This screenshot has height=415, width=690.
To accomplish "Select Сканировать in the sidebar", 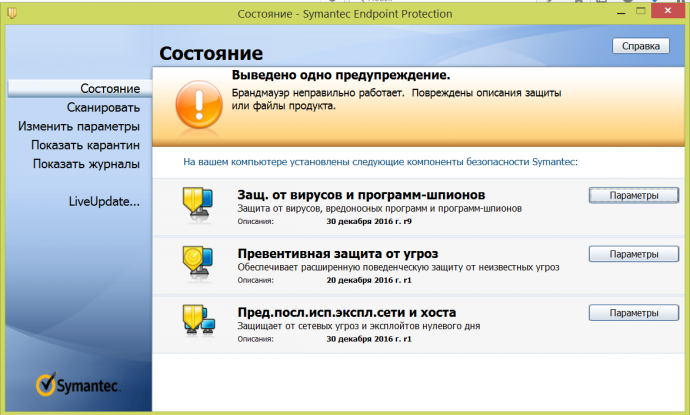I will (103, 107).
